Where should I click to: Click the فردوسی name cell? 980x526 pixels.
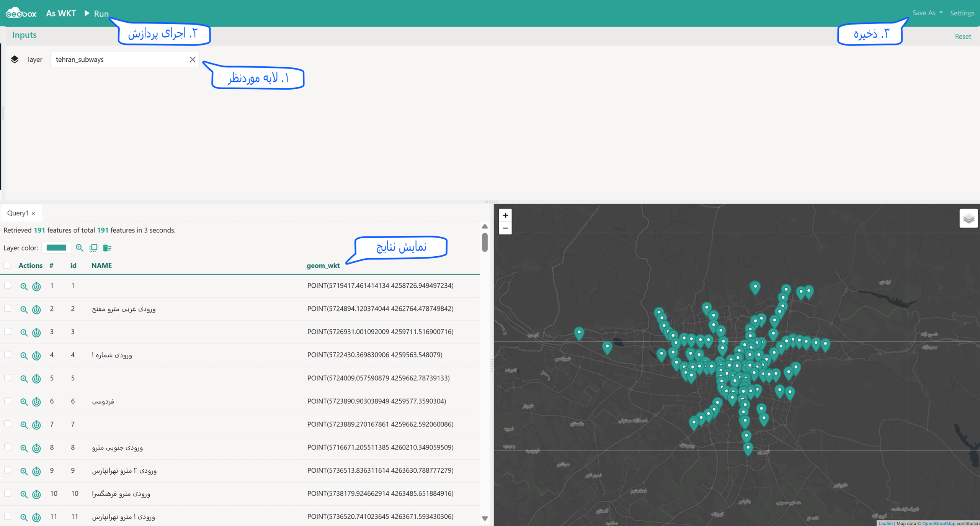coord(103,401)
